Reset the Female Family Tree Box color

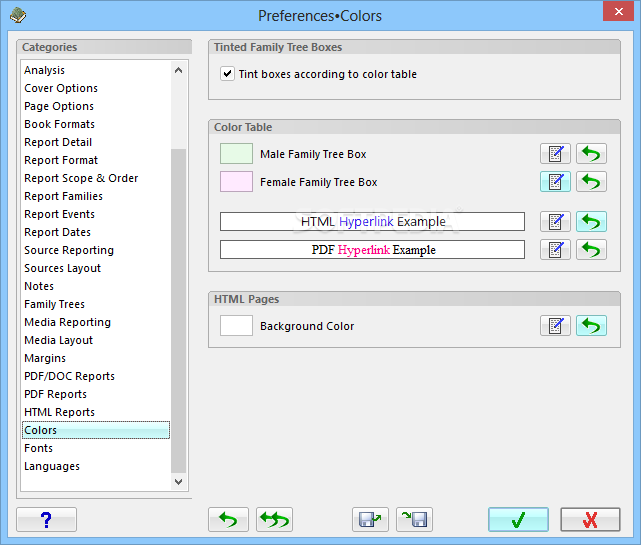591,182
